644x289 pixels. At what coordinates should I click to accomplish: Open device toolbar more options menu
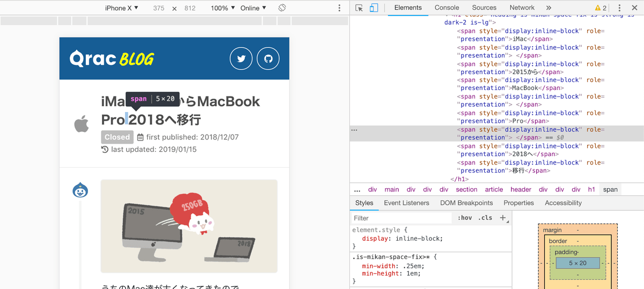click(339, 8)
